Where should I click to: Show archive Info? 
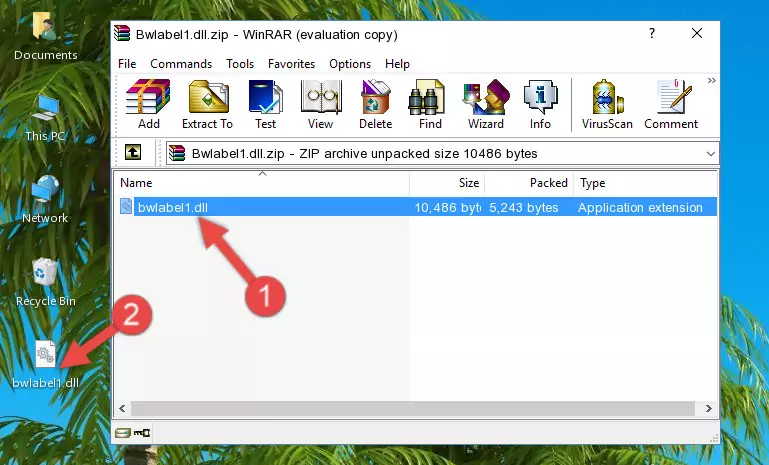coord(540,104)
